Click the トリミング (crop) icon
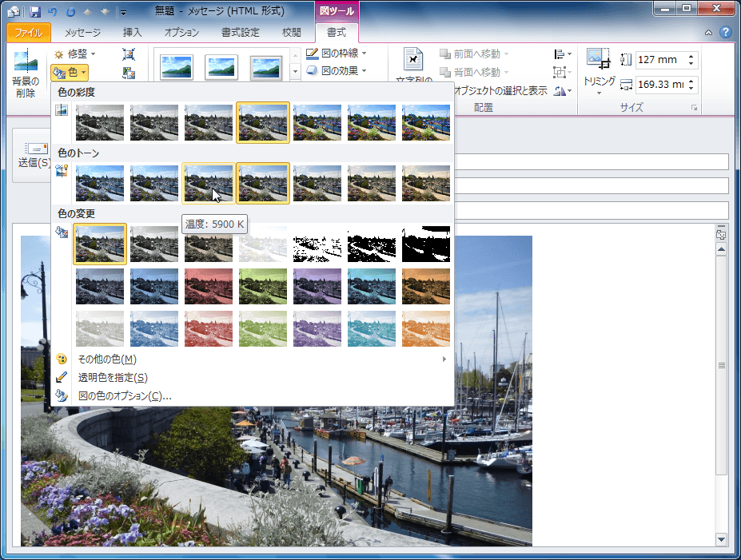The width and height of the screenshot is (741, 560). pyautogui.click(x=598, y=58)
